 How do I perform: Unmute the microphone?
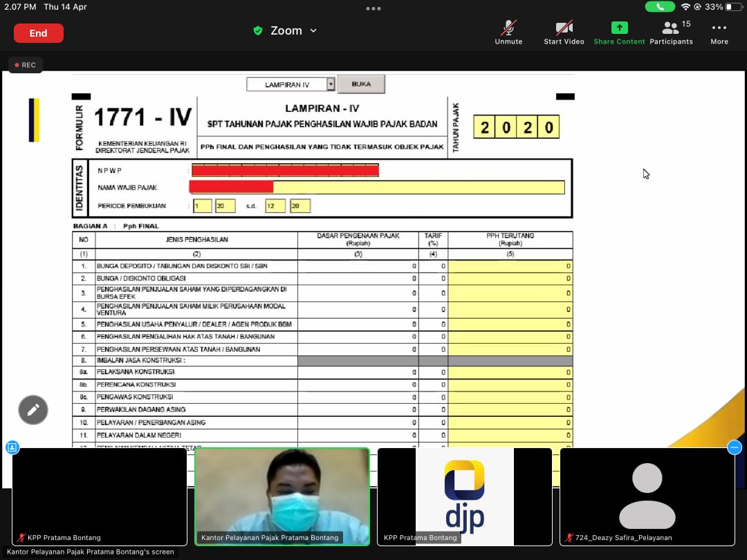508,32
